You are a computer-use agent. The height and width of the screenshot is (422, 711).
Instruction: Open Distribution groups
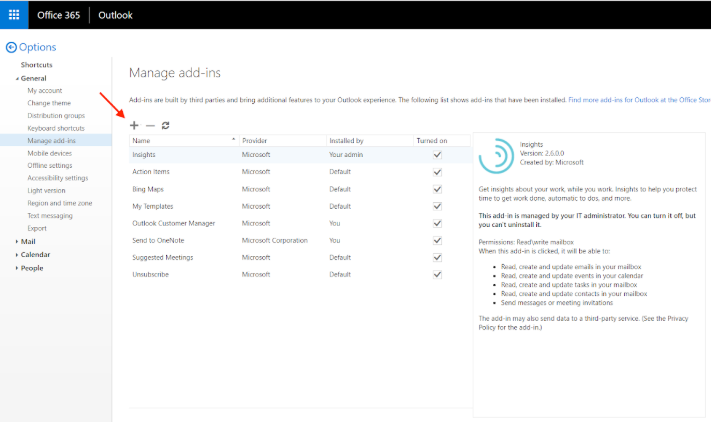pos(56,116)
